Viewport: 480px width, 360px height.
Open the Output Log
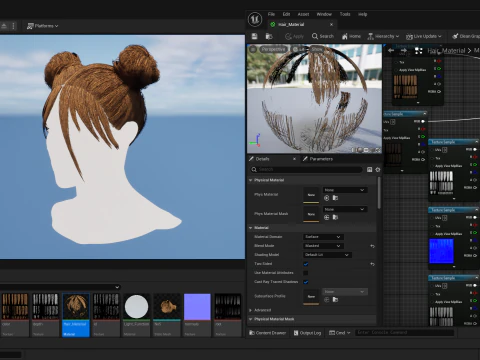[x=307, y=333]
